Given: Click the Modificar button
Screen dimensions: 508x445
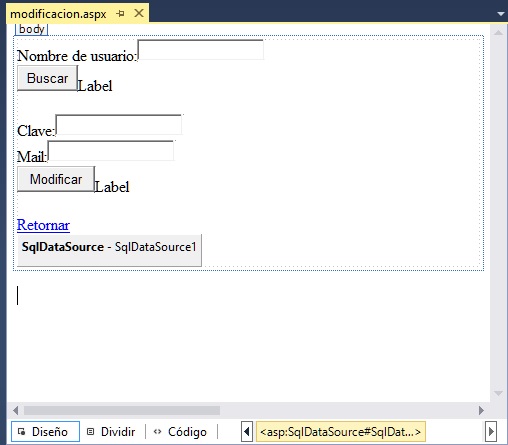Looking at the screenshot, I should (x=56, y=179).
